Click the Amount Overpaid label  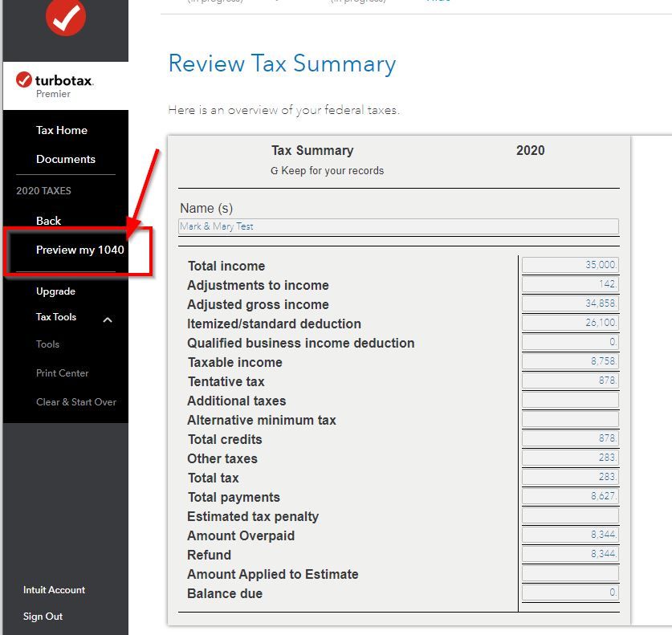coord(241,536)
